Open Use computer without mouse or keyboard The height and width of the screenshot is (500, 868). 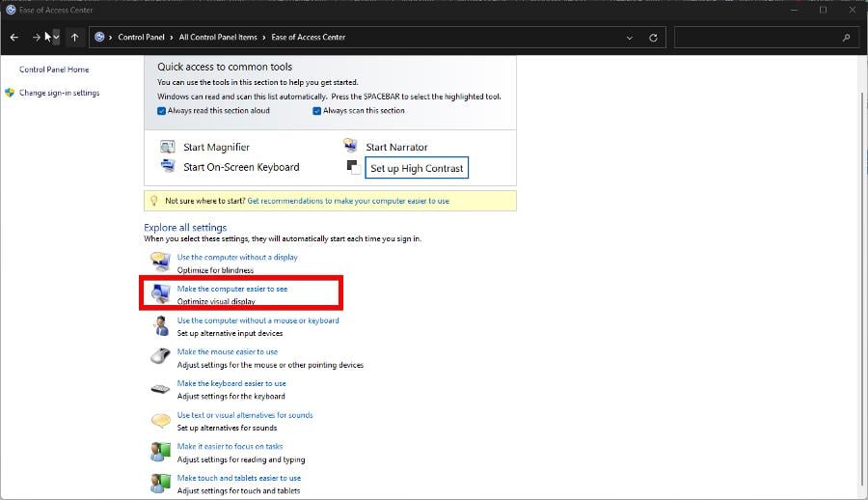[x=258, y=320]
